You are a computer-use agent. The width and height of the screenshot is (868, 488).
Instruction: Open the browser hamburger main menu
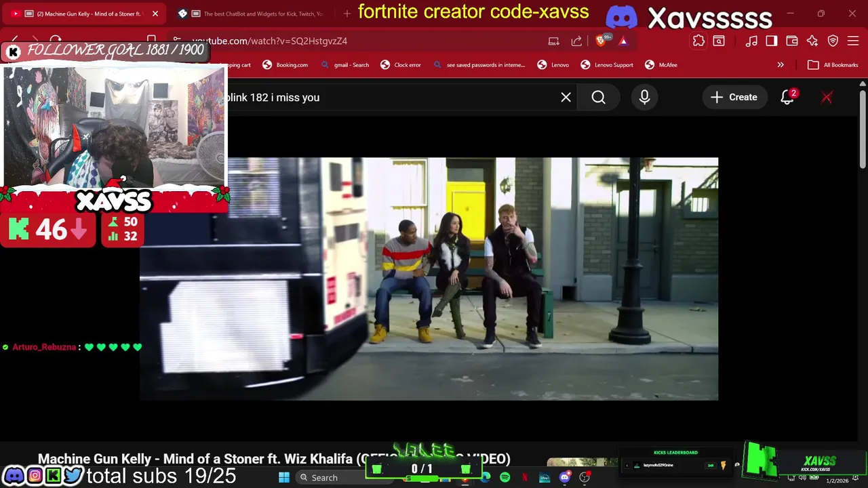coord(853,41)
